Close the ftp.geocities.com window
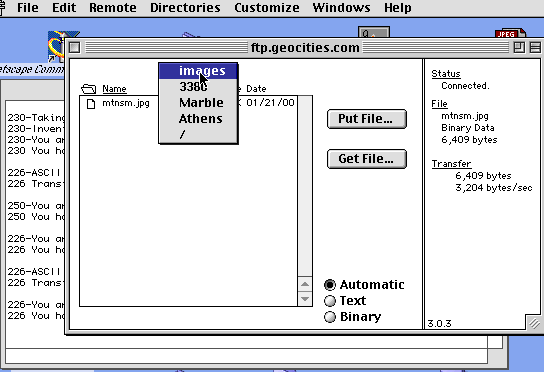The width and height of the screenshot is (544, 372). tap(74, 48)
